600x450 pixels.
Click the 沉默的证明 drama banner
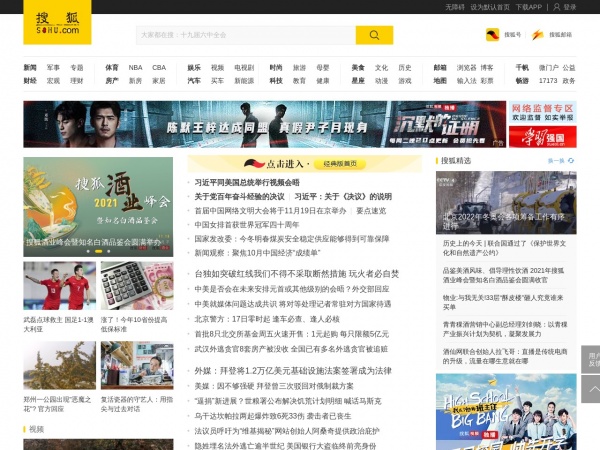coord(264,124)
